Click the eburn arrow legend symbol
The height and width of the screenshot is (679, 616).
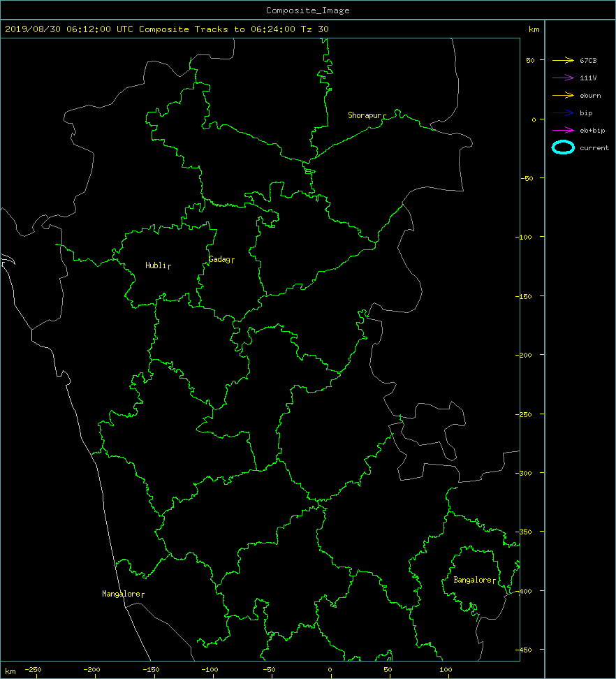click(563, 95)
